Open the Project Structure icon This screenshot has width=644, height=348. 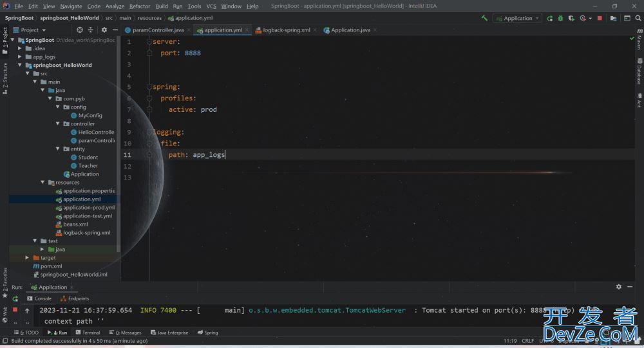click(x=613, y=18)
